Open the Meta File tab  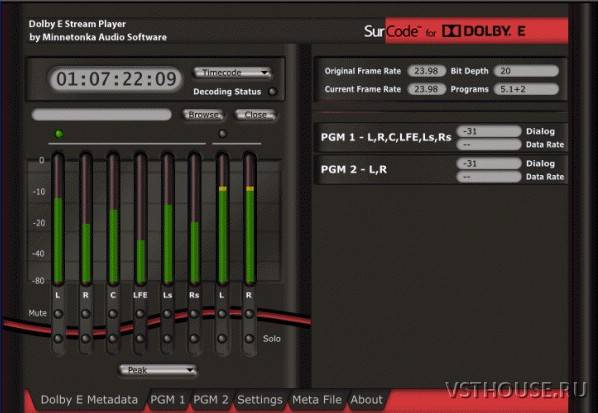point(317,400)
